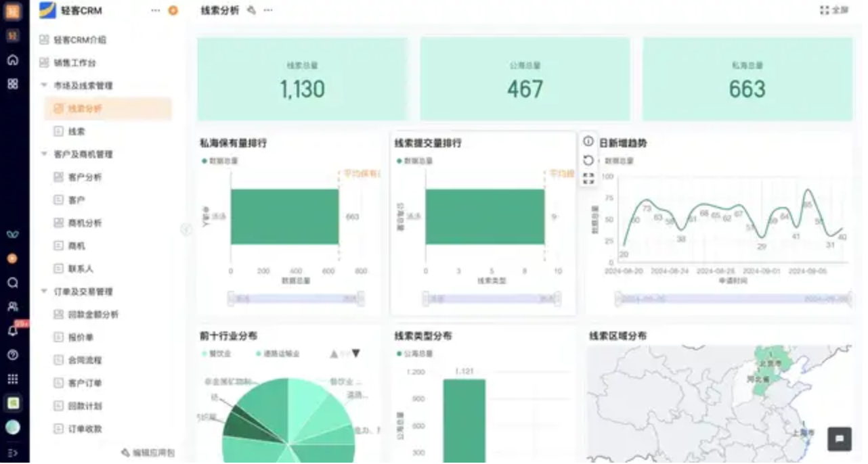
Task: Click the orange dot icon in left rail
Action: [x=13, y=258]
